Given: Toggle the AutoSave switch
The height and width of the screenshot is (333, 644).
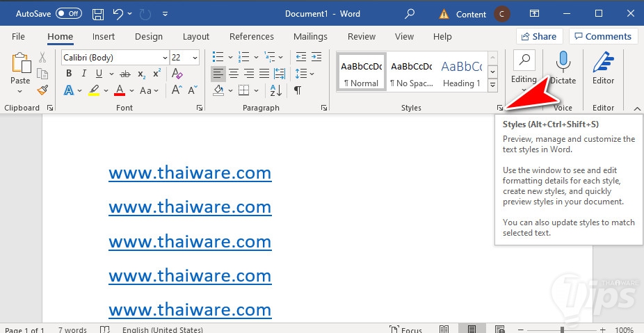Looking at the screenshot, I should 69,13.
